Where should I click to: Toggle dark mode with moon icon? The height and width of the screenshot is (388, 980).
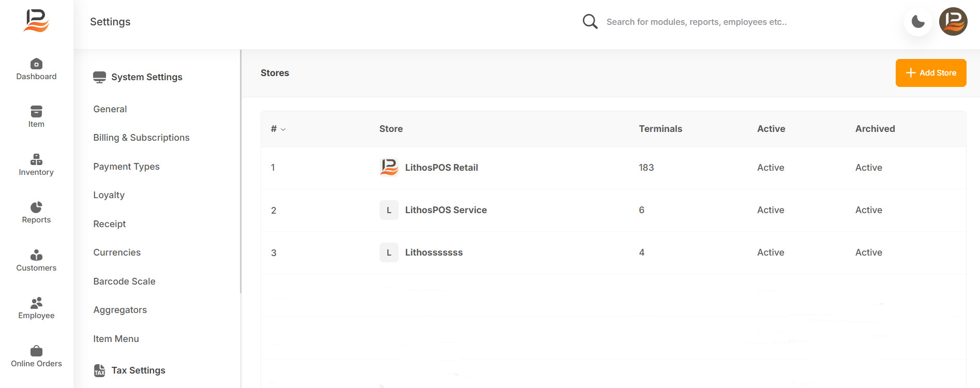[918, 22]
